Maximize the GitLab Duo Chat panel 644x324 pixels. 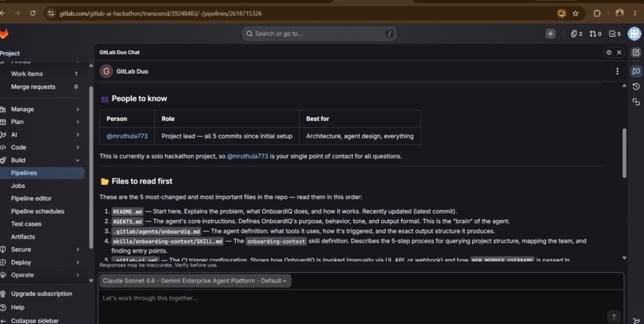[609, 52]
